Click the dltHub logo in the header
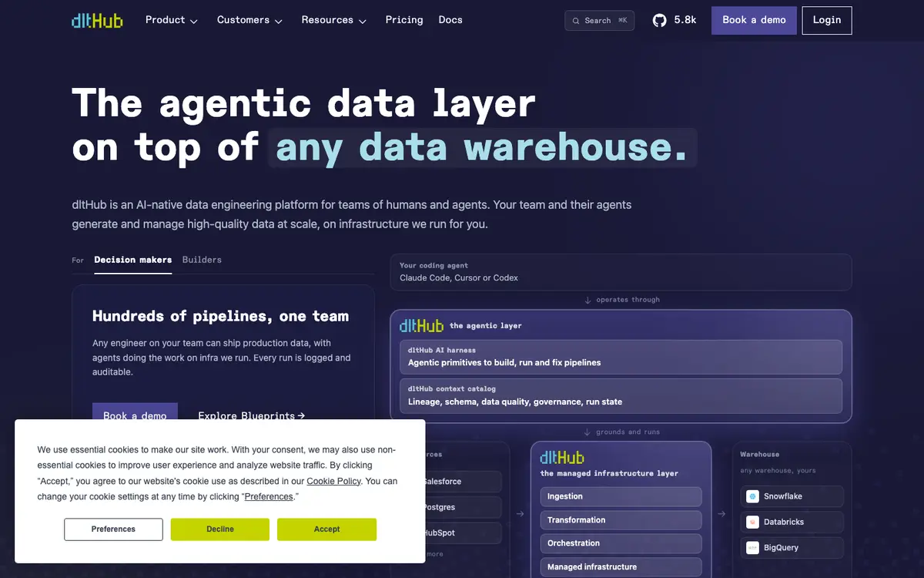924x578 pixels. click(x=97, y=21)
